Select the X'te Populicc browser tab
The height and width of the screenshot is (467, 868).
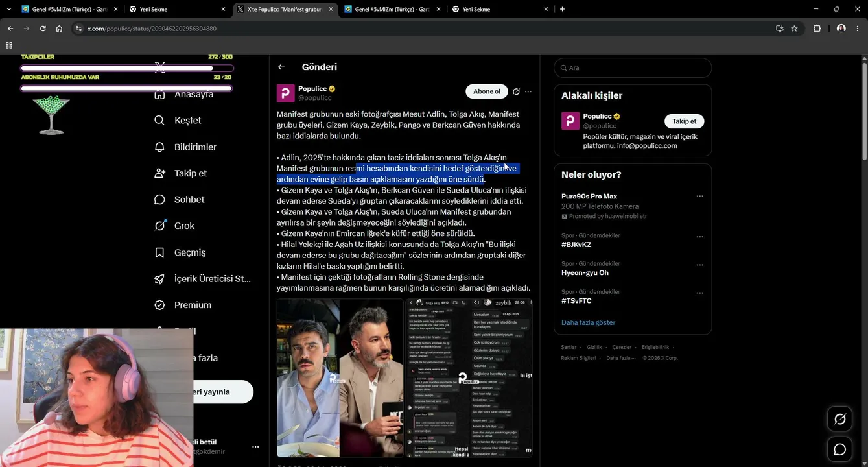tap(285, 9)
